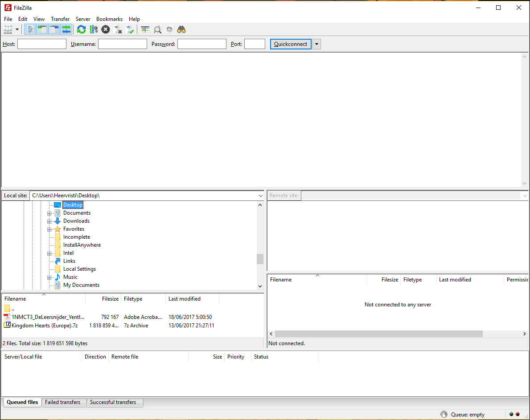Search files with the binoculars icon
The image size is (530, 420).
pyautogui.click(x=181, y=30)
